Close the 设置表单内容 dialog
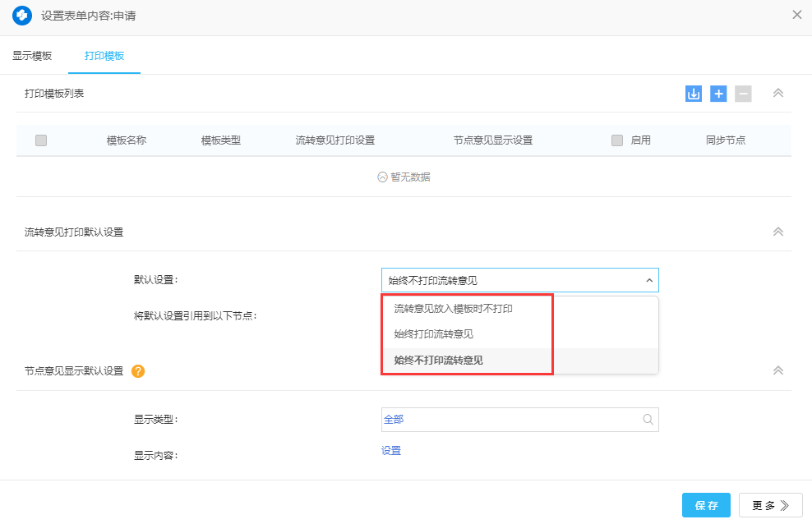This screenshot has height=524, width=812. pyautogui.click(x=796, y=15)
